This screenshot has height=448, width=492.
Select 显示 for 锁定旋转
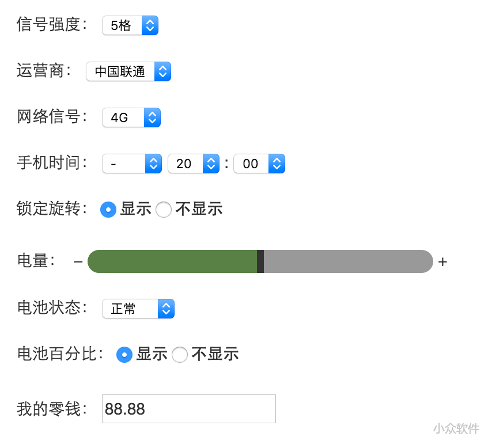(x=108, y=210)
